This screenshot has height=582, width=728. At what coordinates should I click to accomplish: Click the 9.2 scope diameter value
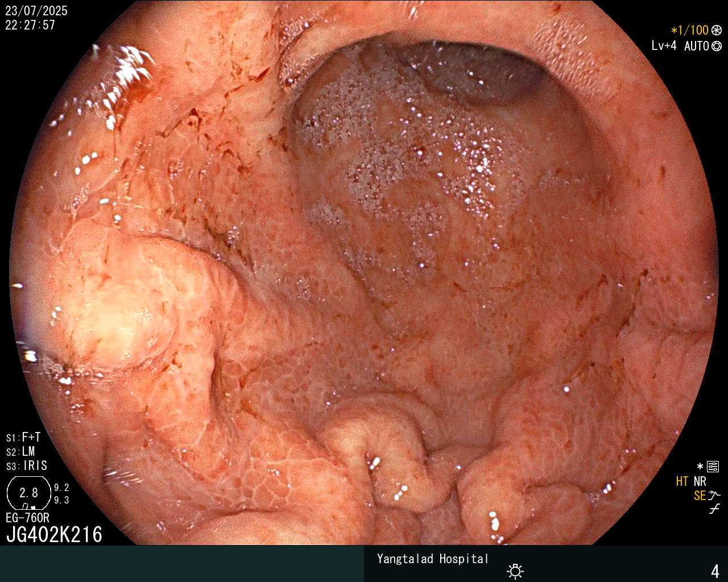pos(61,488)
